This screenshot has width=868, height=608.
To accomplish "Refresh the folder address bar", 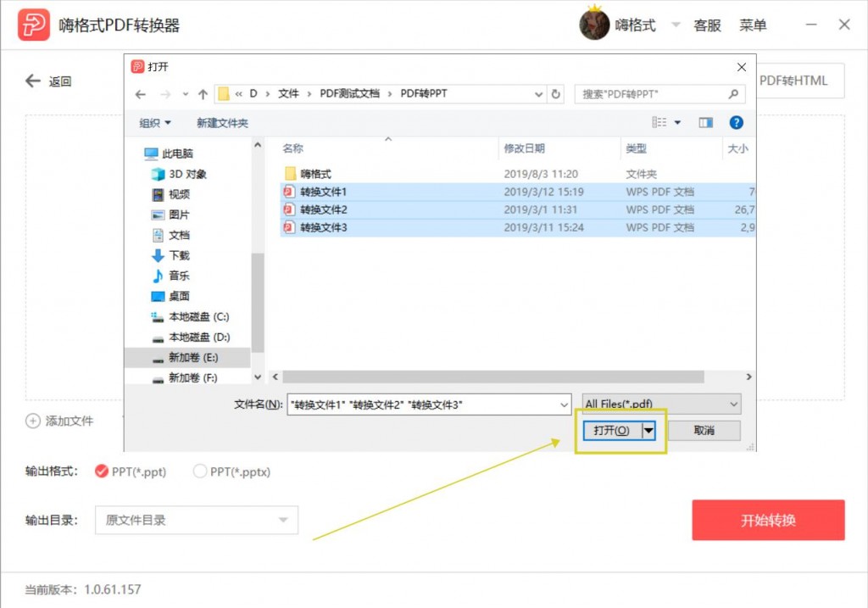I will click(556, 94).
